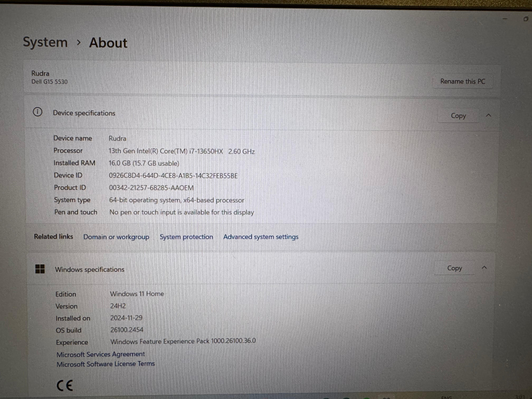Open Microsoft Services Agreement link
This screenshot has height=399, width=532.
[x=100, y=354]
